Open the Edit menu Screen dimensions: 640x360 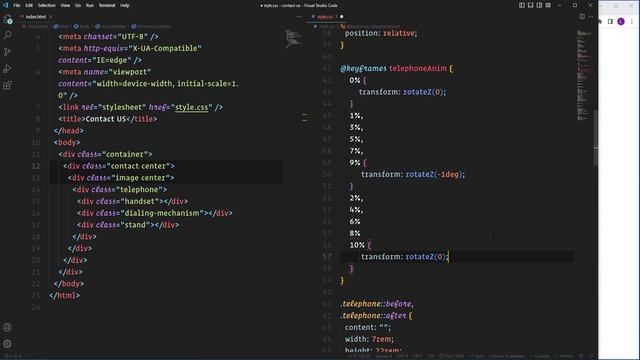(29, 5)
